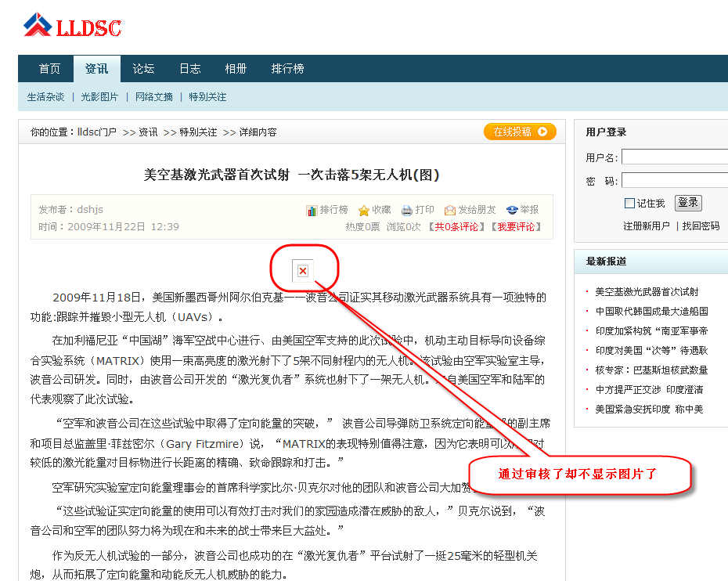Click the 登录 login button

(687, 202)
